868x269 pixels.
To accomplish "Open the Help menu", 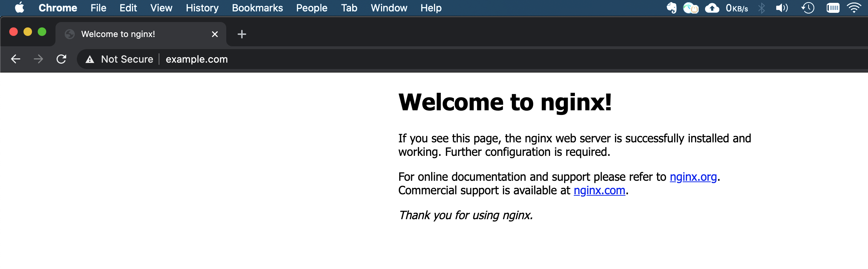I will tap(431, 8).
